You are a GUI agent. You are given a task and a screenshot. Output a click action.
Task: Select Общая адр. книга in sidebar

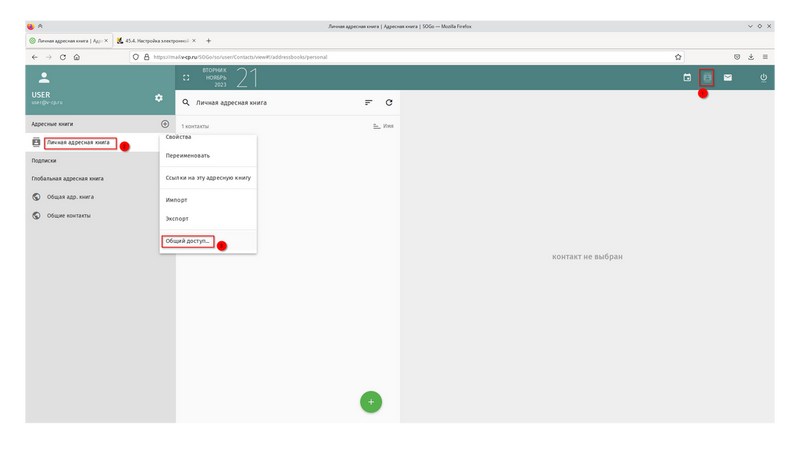point(77,197)
